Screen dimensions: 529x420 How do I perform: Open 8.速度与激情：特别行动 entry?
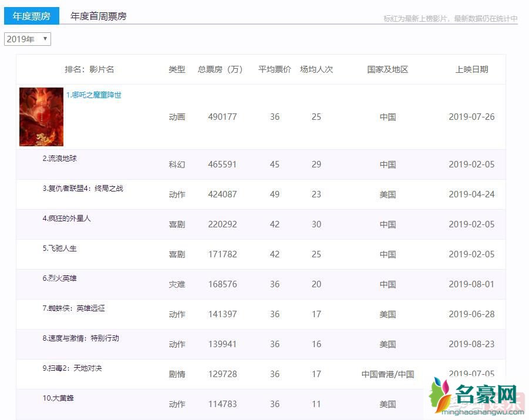pyautogui.click(x=80, y=338)
